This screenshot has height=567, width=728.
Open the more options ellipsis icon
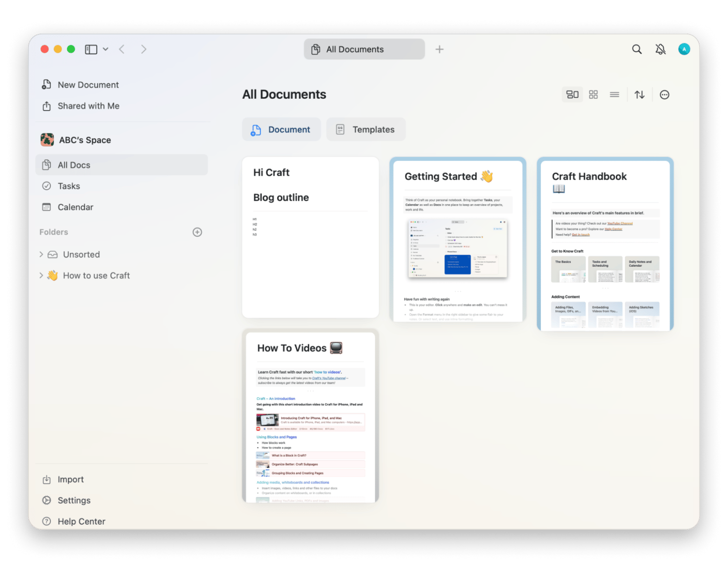coord(665,95)
